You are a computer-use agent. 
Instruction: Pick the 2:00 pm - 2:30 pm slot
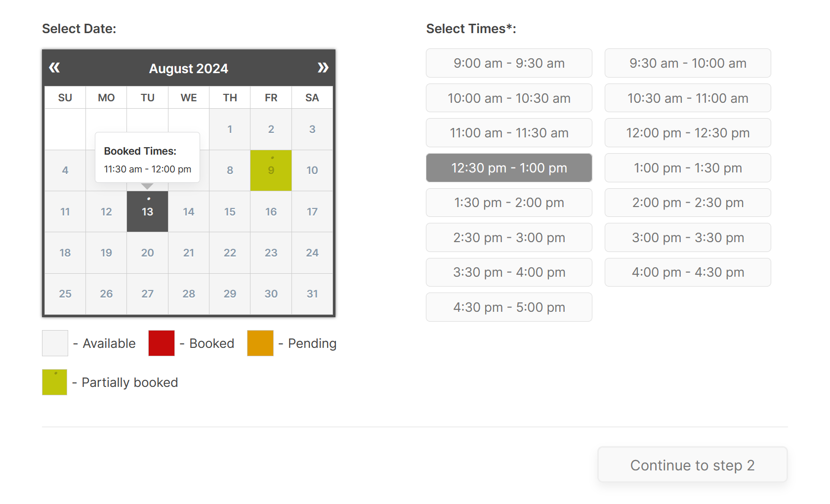[x=688, y=203]
